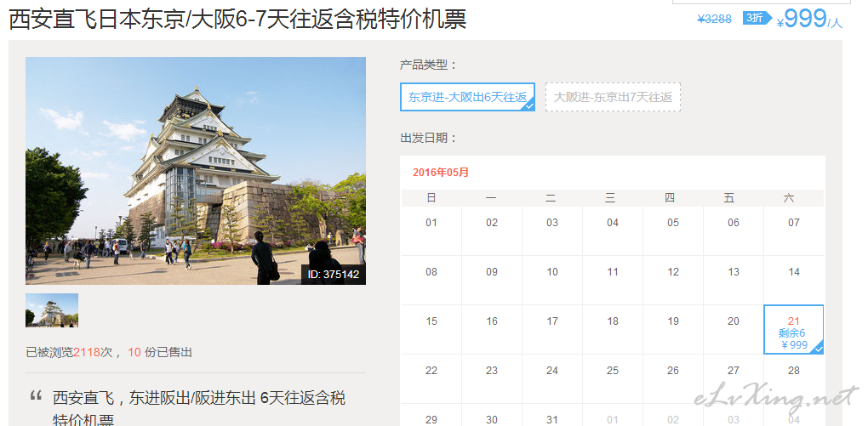Pick May 21 departure date priced ¥999
The height and width of the screenshot is (426, 868).
(793, 330)
